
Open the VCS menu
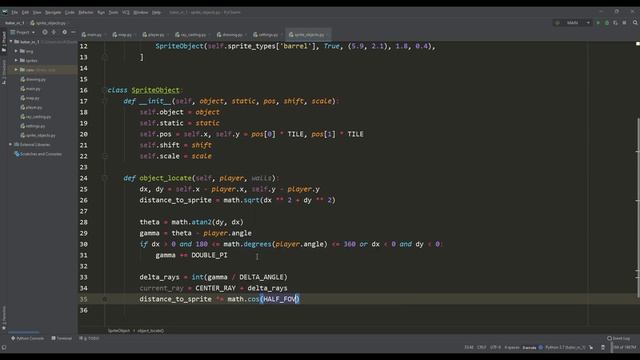126,12
